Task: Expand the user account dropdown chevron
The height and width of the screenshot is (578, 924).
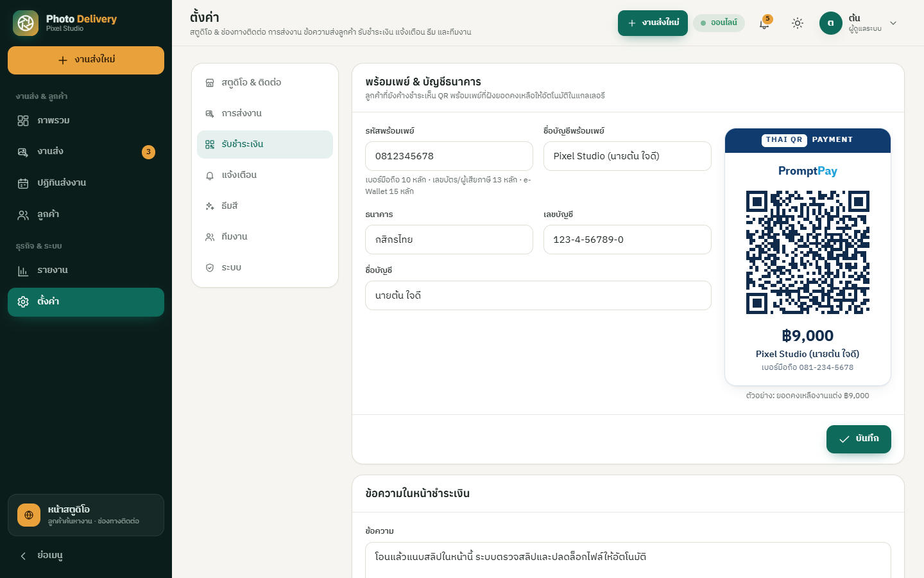Action: 893,23
